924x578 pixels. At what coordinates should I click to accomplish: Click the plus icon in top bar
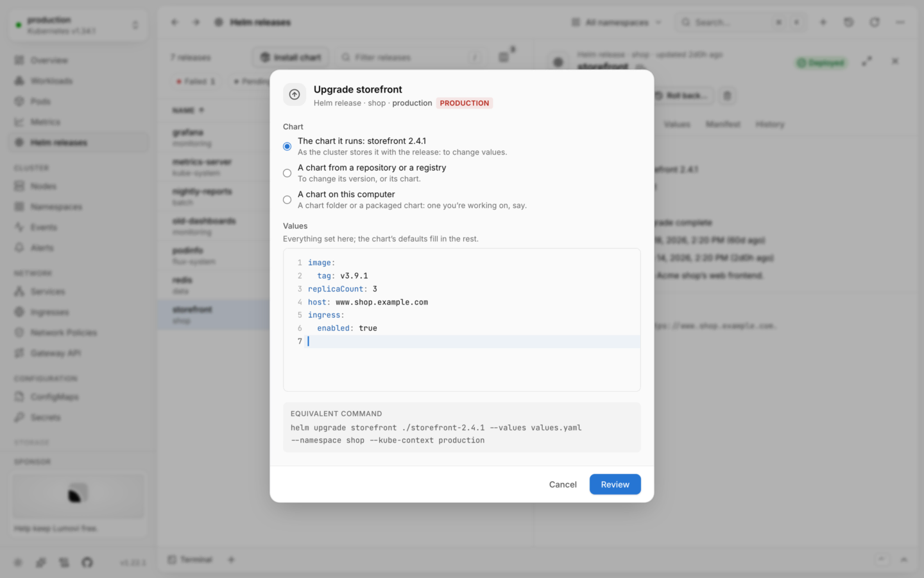pyautogui.click(x=823, y=22)
